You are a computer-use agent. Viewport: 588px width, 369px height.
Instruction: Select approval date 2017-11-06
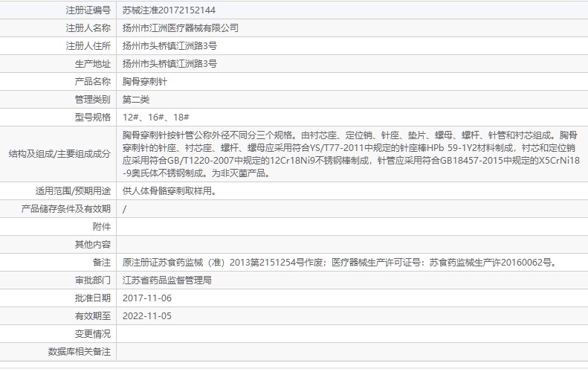point(147,298)
